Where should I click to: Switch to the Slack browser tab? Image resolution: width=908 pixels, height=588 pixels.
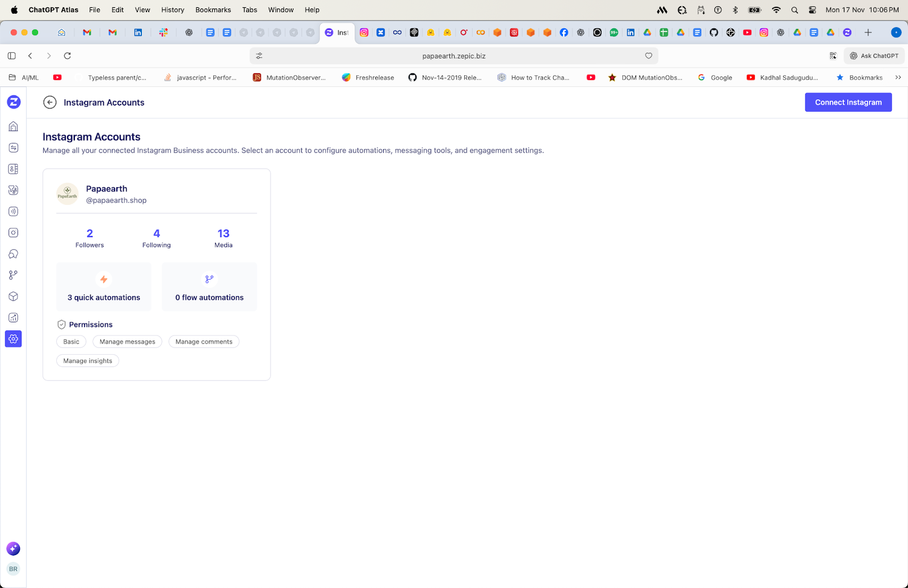click(163, 32)
